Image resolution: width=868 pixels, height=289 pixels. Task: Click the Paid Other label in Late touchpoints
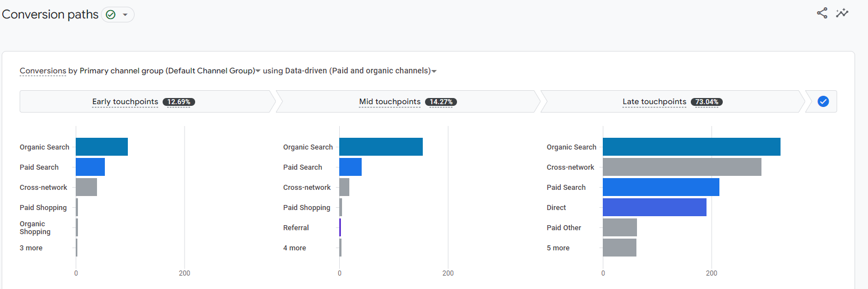click(564, 228)
